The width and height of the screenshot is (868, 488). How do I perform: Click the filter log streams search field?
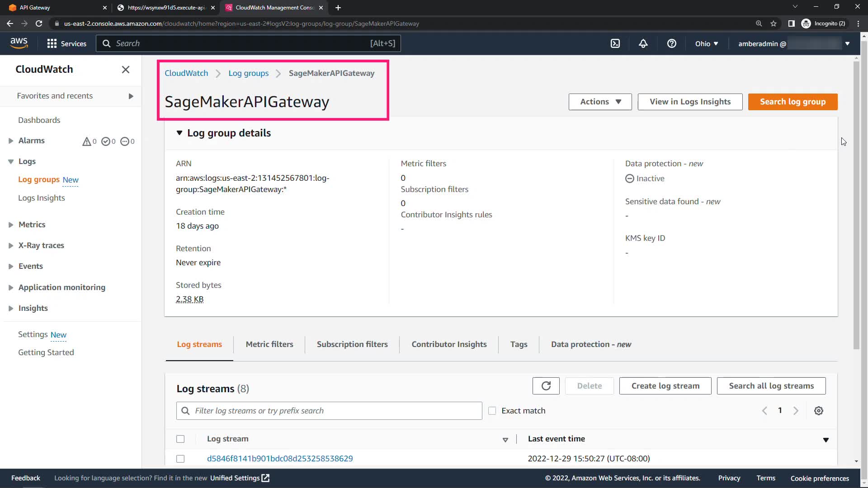coord(335,411)
